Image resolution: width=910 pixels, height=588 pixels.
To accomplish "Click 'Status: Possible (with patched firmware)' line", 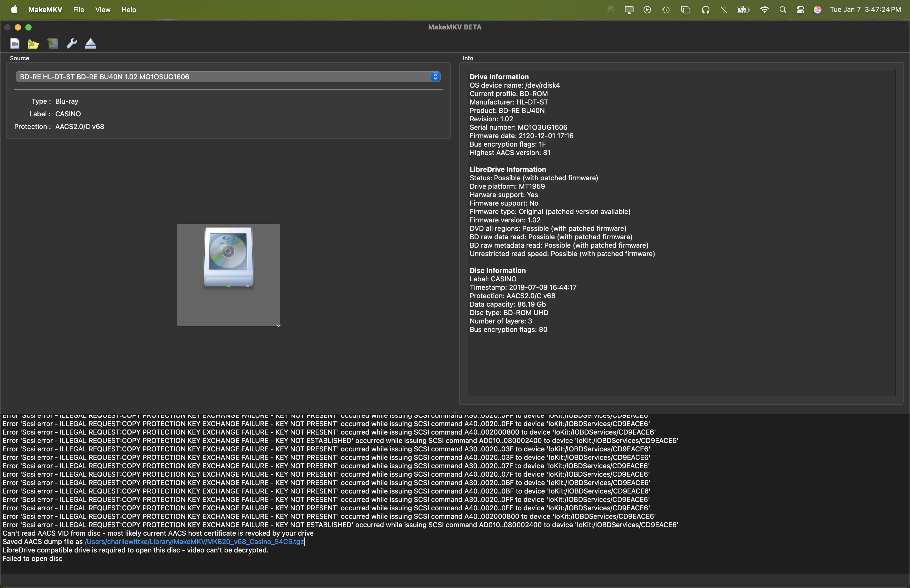I will (534, 178).
